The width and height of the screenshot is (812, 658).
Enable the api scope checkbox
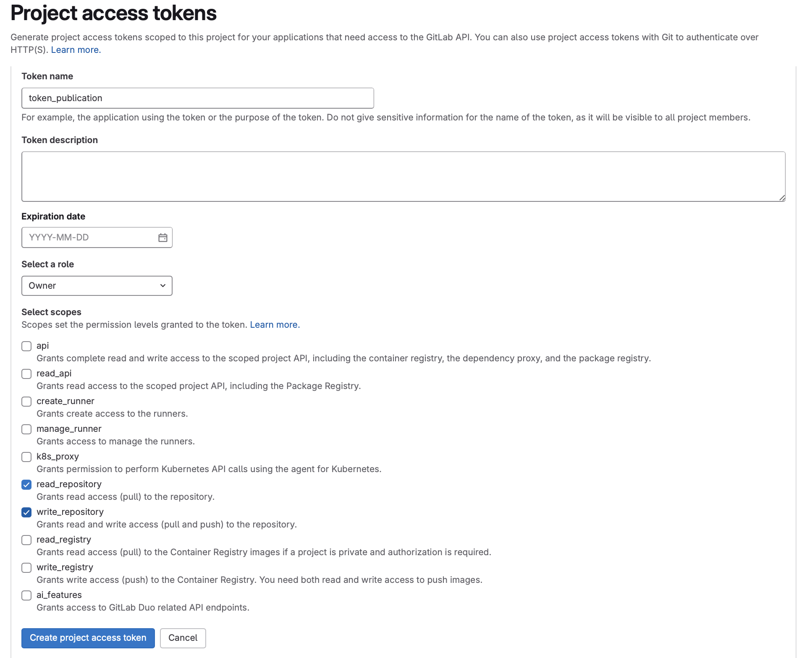point(26,346)
